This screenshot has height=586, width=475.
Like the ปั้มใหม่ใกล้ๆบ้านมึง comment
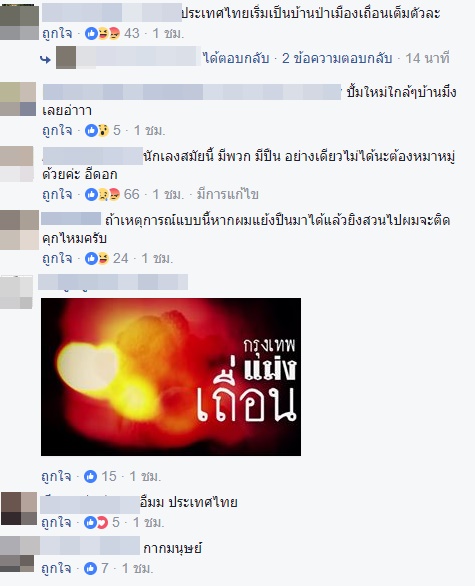pos(57,130)
